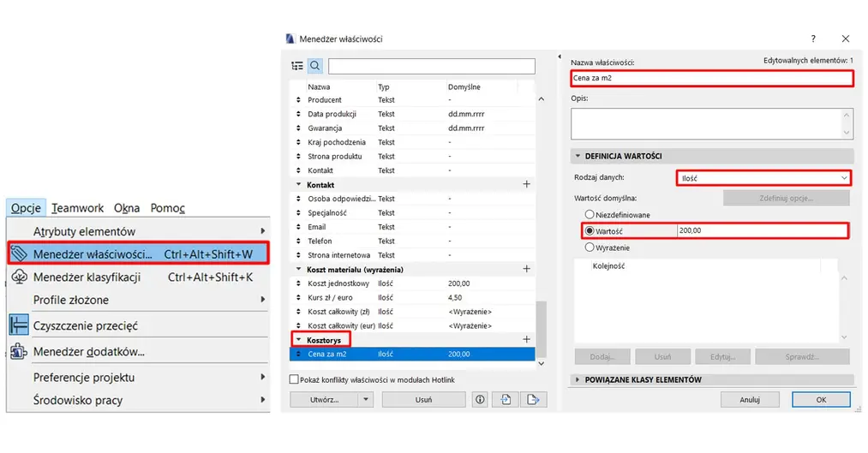
Task: Collapse Koszt materiału (wyrażenia) group
Action: click(x=299, y=269)
